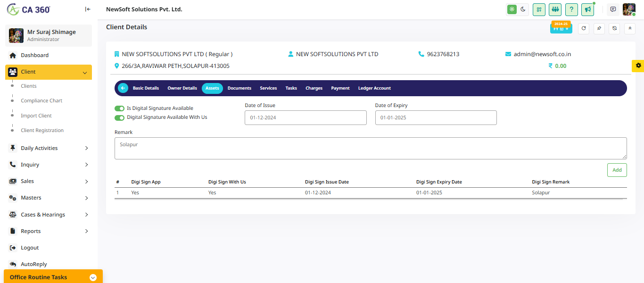Click the phone icon beside 9623768213

point(421,54)
